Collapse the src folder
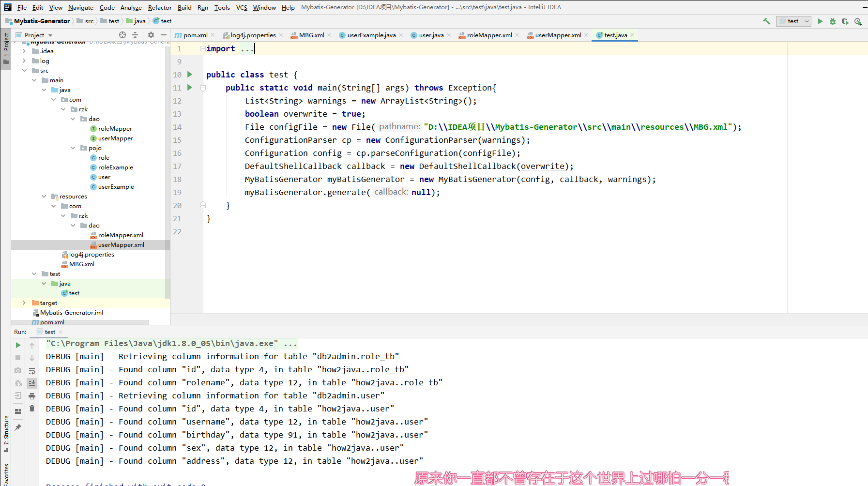The width and height of the screenshot is (868, 486). pos(24,70)
